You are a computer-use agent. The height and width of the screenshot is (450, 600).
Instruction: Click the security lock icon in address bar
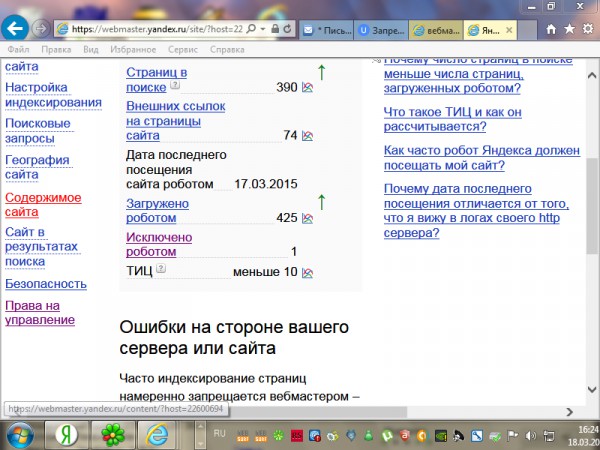(x=275, y=29)
